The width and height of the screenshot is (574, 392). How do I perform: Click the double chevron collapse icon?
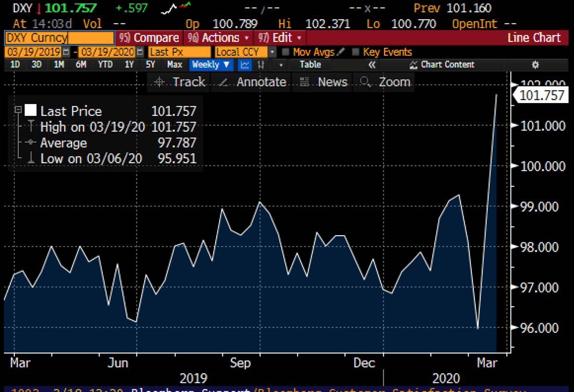click(372, 65)
